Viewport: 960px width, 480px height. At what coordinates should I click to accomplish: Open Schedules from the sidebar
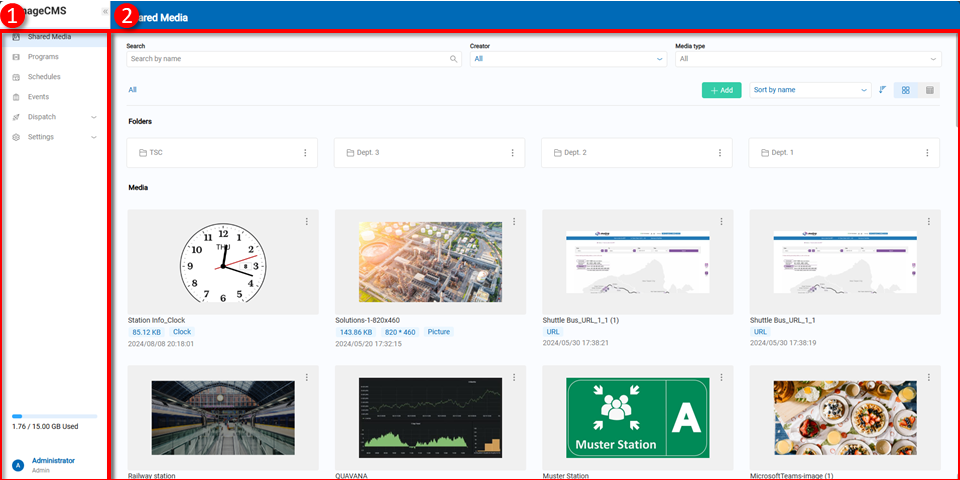(x=44, y=77)
